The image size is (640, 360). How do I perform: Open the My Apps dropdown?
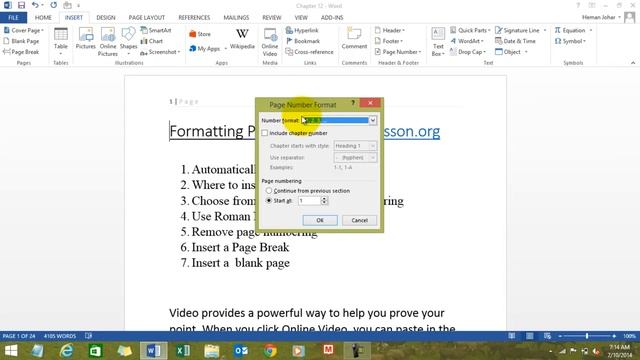pos(208,49)
